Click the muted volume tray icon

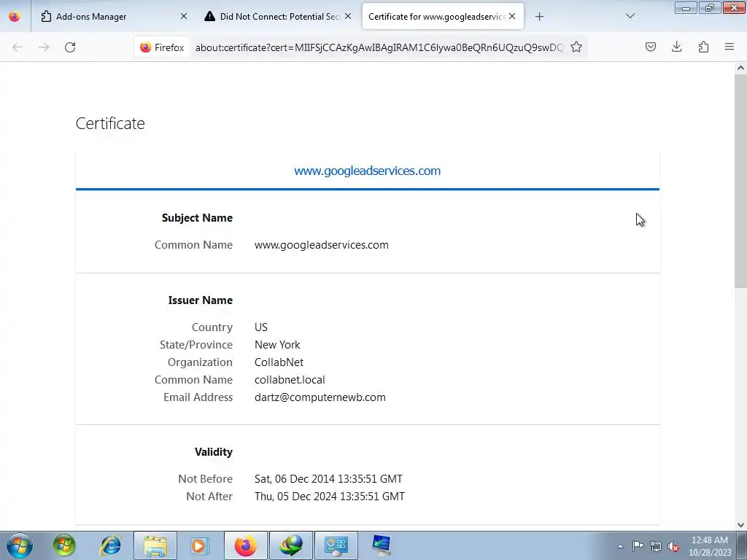coord(673,546)
